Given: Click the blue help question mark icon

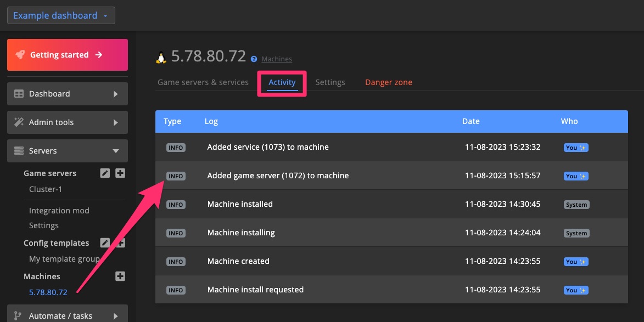Looking at the screenshot, I should [254, 59].
